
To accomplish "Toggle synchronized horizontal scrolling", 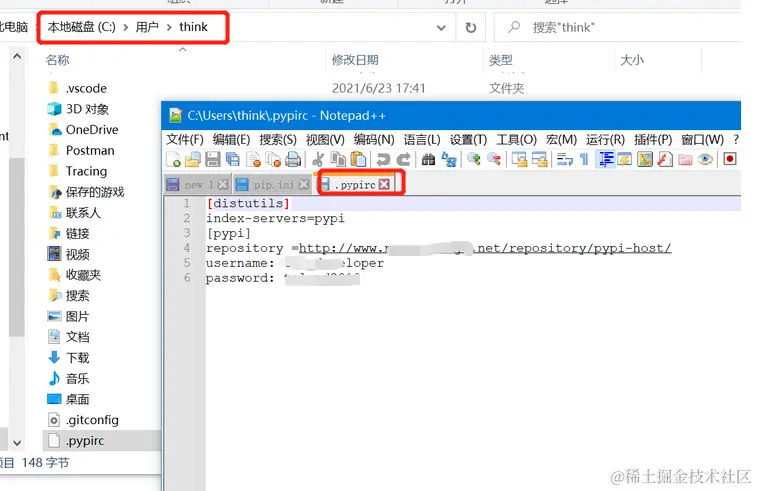I will pos(539,159).
